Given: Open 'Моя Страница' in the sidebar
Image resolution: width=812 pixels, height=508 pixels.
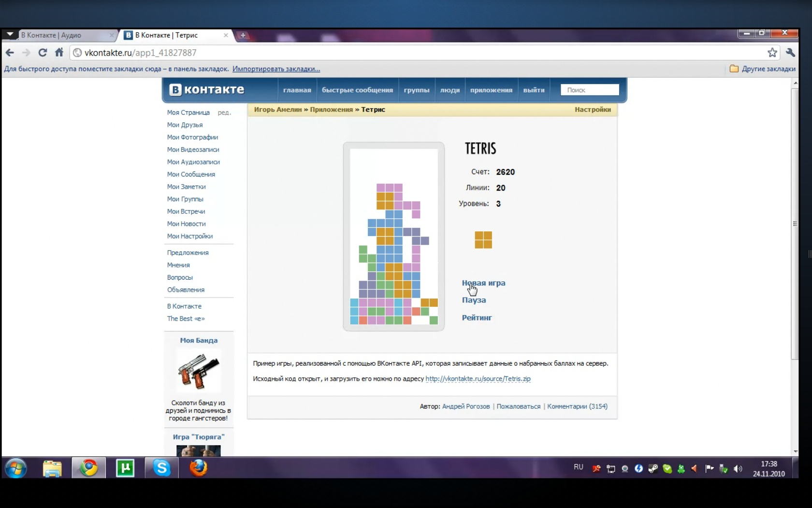Looking at the screenshot, I should (x=188, y=112).
